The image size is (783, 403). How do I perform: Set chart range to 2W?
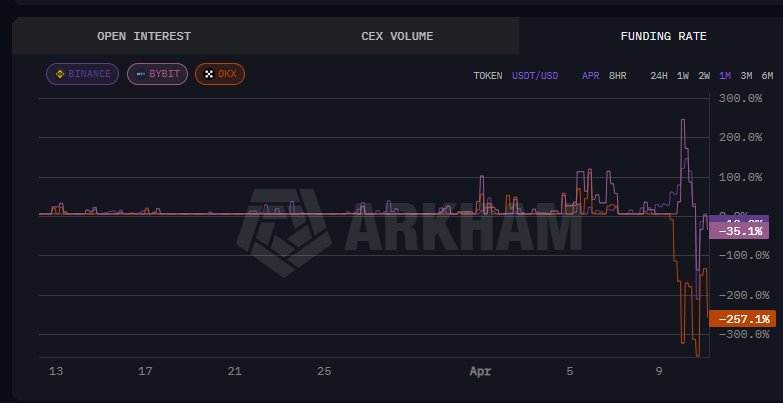coord(704,76)
